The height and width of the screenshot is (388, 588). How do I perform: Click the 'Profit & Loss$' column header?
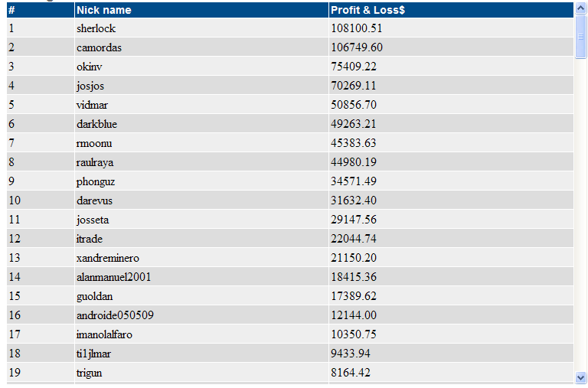pos(367,10)
